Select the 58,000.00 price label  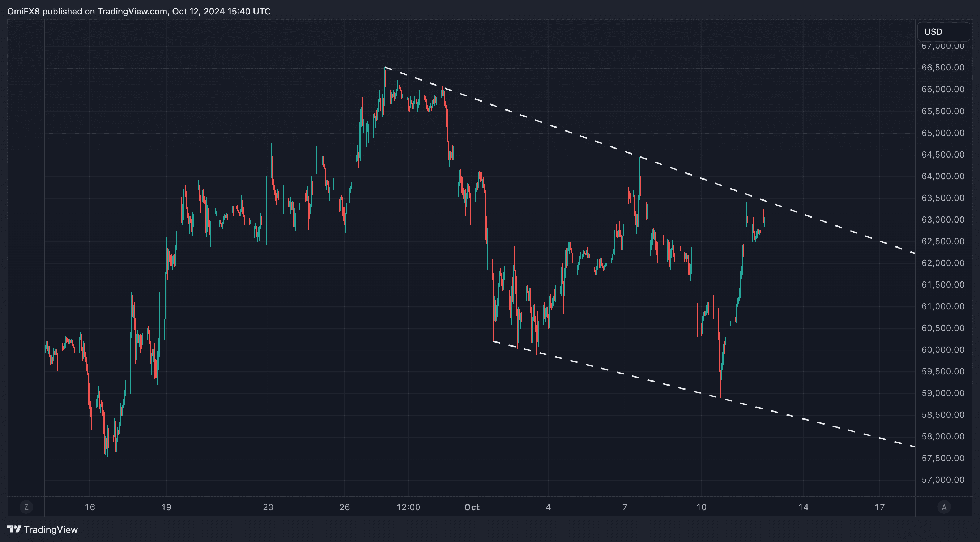pos(943,436)
